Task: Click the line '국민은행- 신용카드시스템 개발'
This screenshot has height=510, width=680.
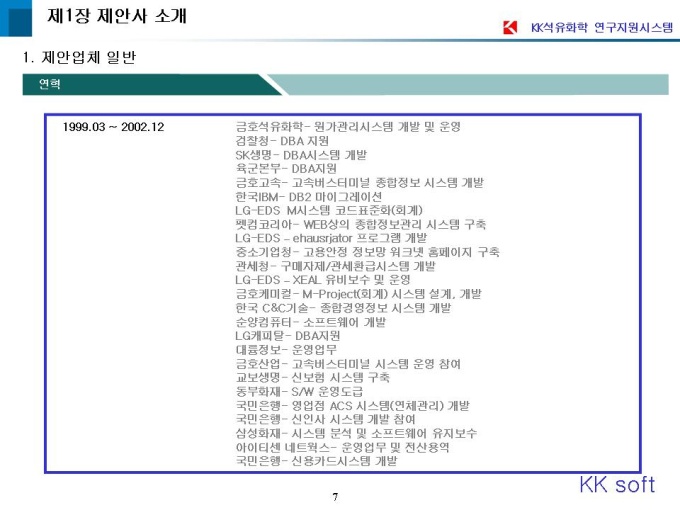Action: click(316, 461)
